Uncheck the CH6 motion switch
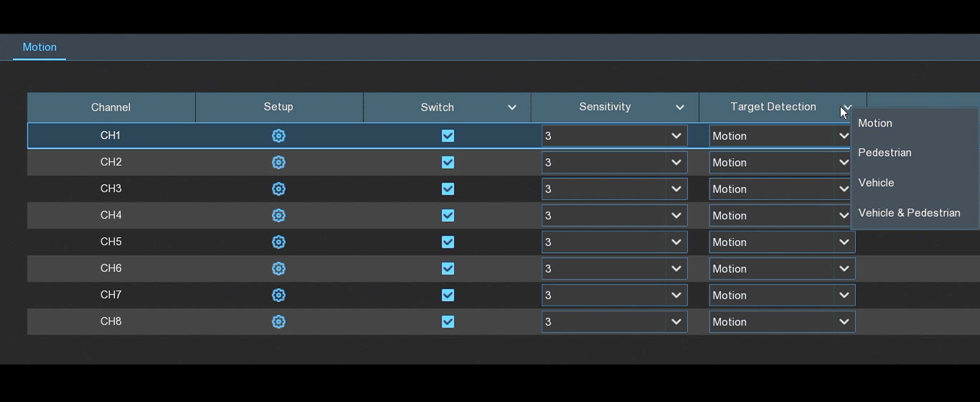 pos(448,269)
